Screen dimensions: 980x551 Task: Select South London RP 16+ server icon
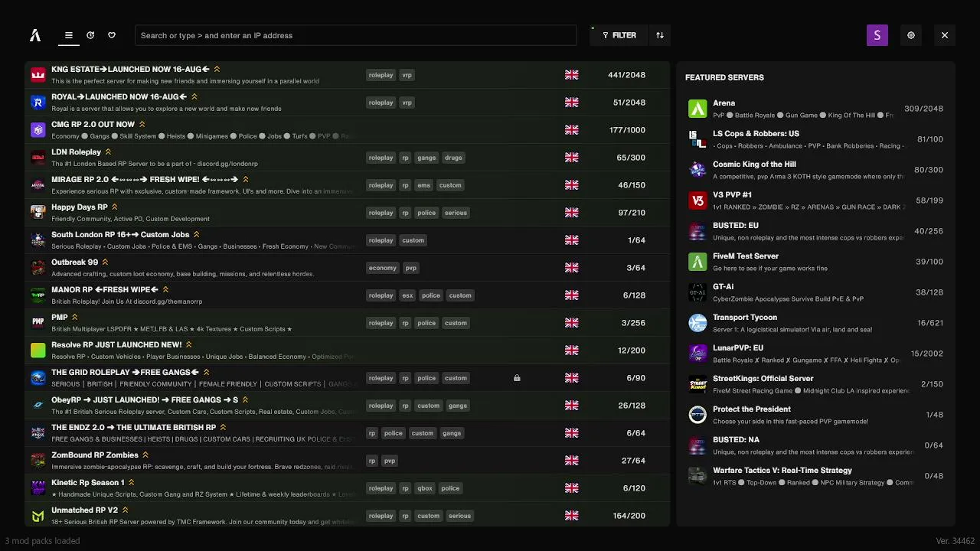[x=38, y=240]
